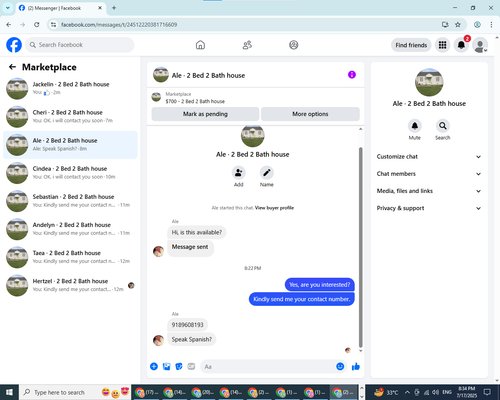Open the Windows notification center icon

[487, 392]
